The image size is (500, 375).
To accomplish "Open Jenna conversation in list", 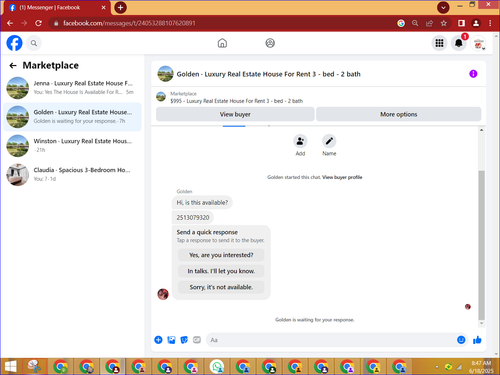I will coord(72,88).
